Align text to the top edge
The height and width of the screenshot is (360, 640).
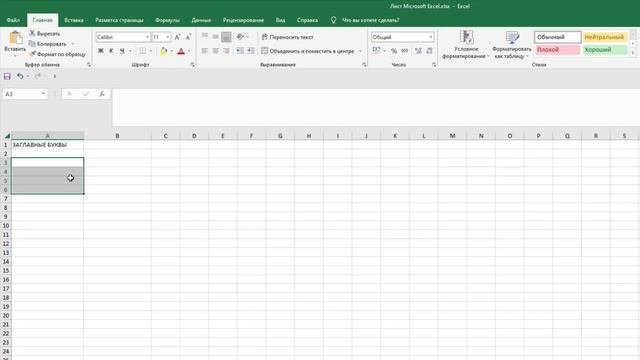[x=205, y=37]
